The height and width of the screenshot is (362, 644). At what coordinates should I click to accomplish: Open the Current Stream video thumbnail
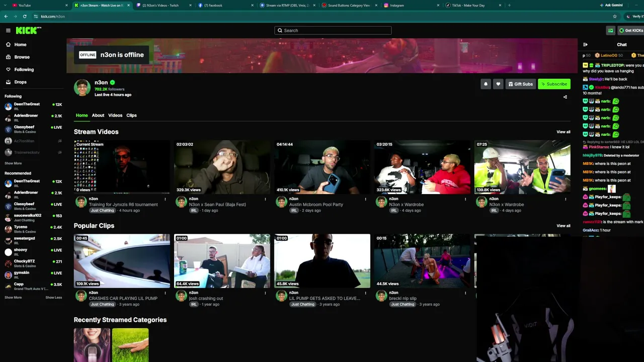[122, 167]
